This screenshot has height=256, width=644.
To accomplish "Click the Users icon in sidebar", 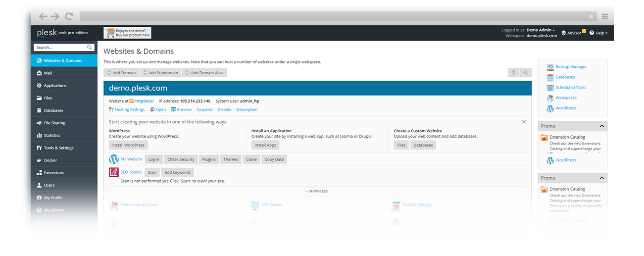I will 39,185.
